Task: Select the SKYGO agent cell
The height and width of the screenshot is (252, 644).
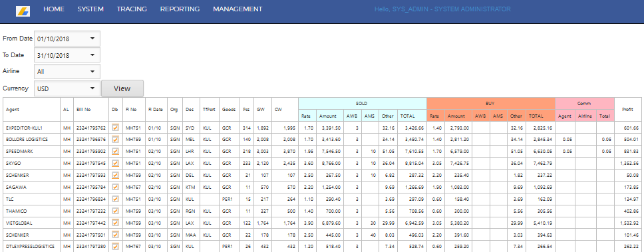Action: [32, 163]
